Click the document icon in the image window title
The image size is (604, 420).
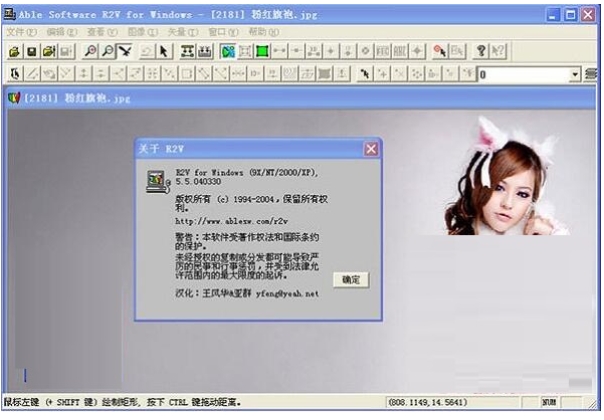[14, 98]
